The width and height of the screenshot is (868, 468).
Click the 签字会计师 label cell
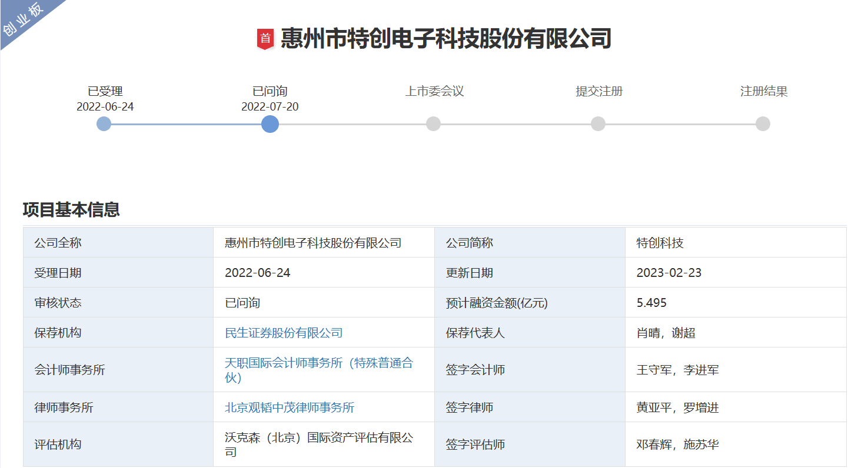point(530,370)
